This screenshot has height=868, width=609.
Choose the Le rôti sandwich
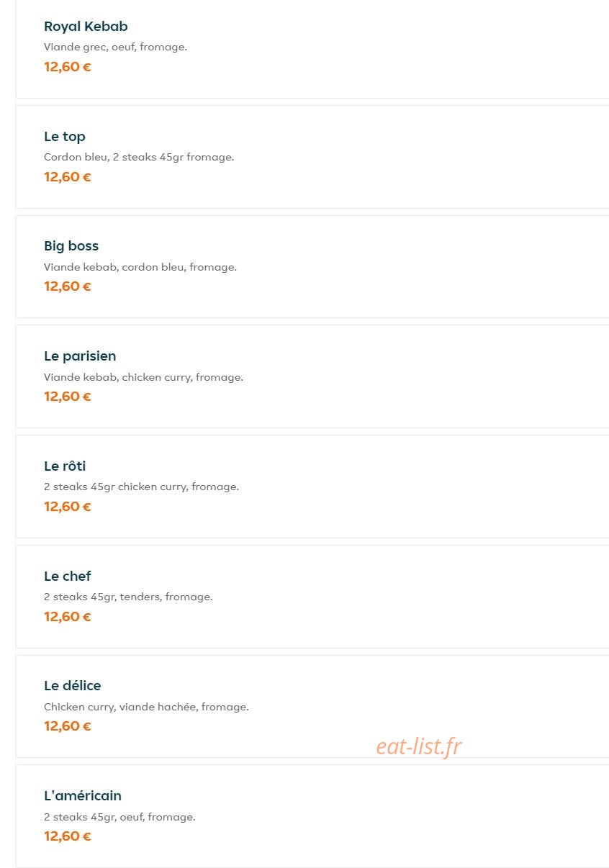[x=312, y=487]
